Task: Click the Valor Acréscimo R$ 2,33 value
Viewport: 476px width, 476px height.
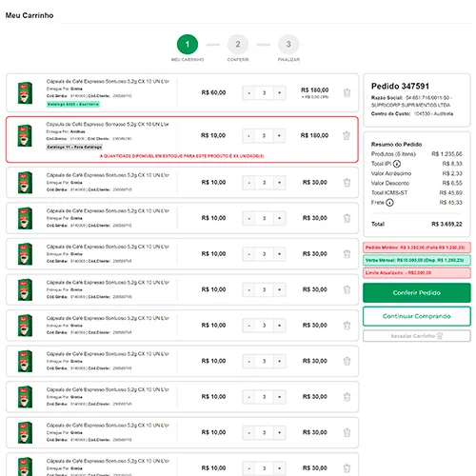Action: 452,173
